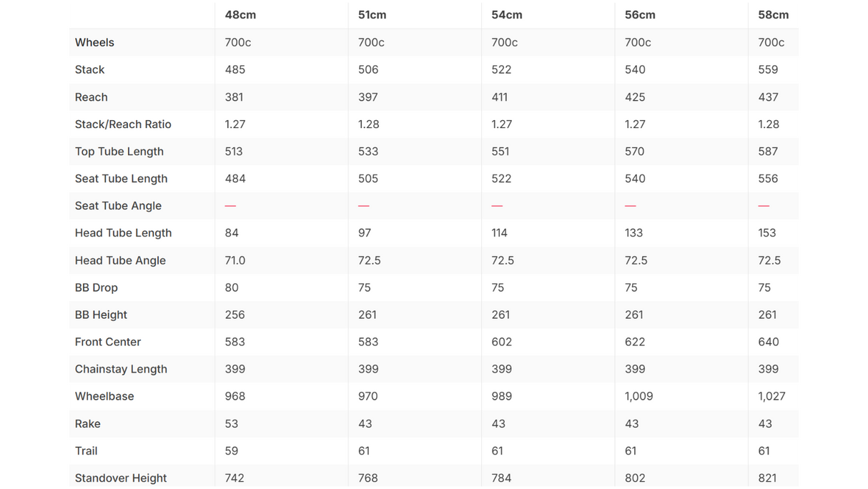Select the 56cm column header
868x489 pixels.
click(x=640, y=15)
